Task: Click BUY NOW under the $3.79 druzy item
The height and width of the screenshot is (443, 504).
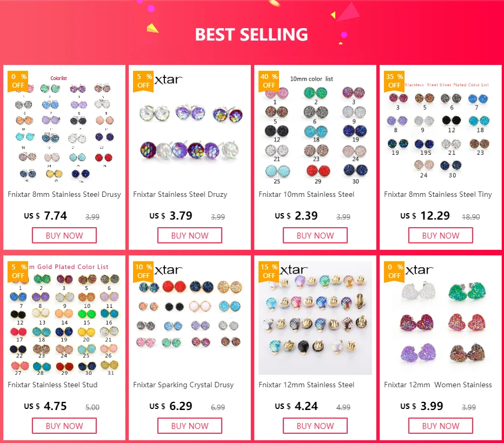Action: [190, 235]
